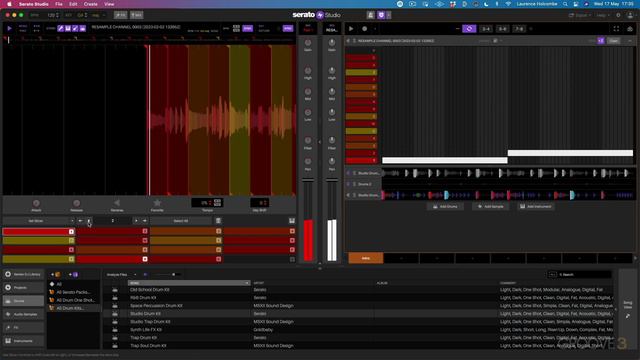
Task: Open the settings gear icon
Action: coord(618,15)
